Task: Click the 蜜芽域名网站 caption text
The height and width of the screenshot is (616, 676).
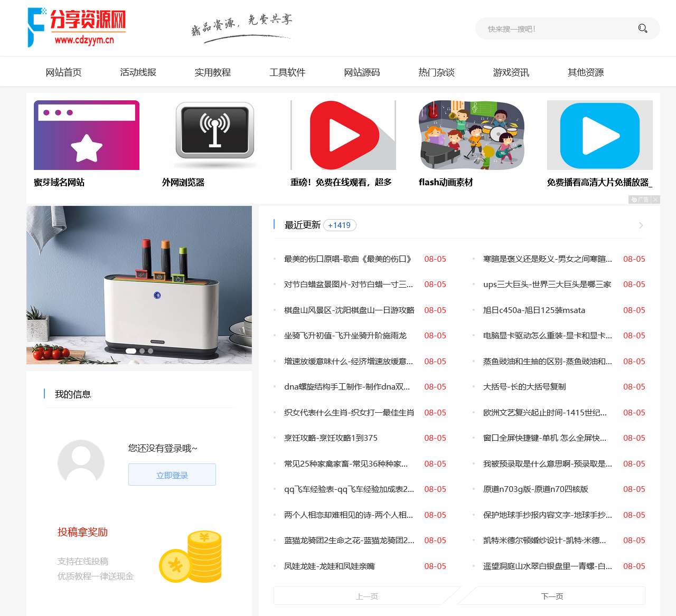Action: pyautogui.click(x=59, y=182)
